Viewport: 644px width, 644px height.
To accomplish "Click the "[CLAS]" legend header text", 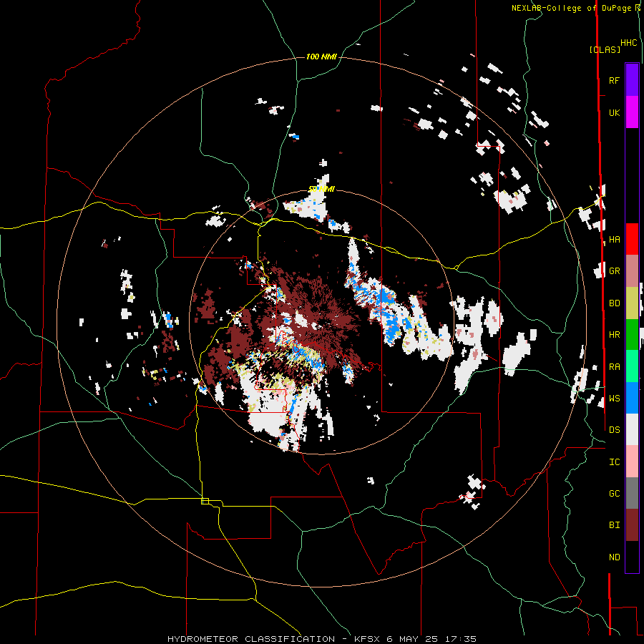I will coord(605,49).
